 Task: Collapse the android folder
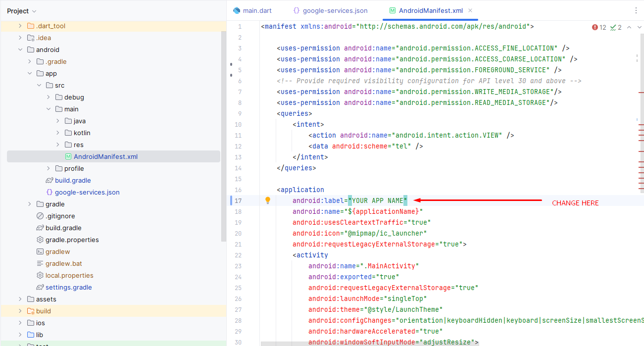(x=20, y=49)
